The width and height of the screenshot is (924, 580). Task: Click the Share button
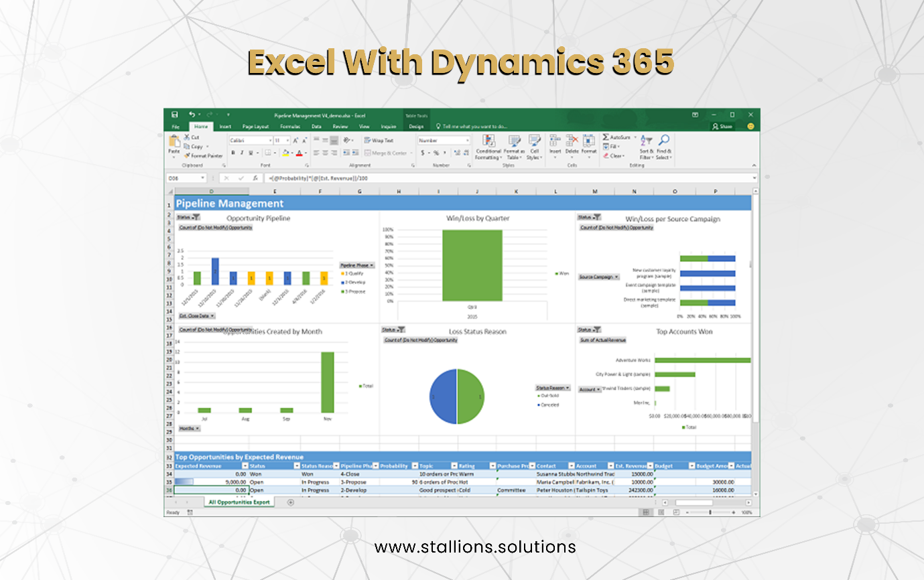coord(722,127)
